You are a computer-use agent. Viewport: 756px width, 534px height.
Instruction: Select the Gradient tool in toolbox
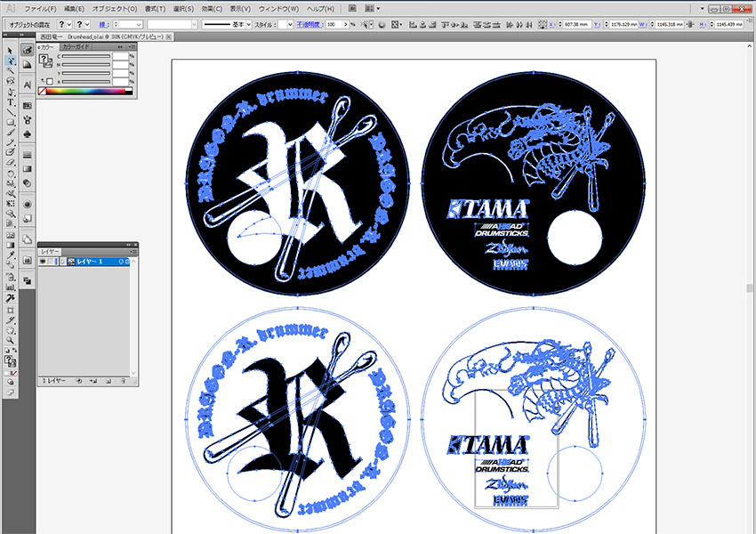(10, 245)
